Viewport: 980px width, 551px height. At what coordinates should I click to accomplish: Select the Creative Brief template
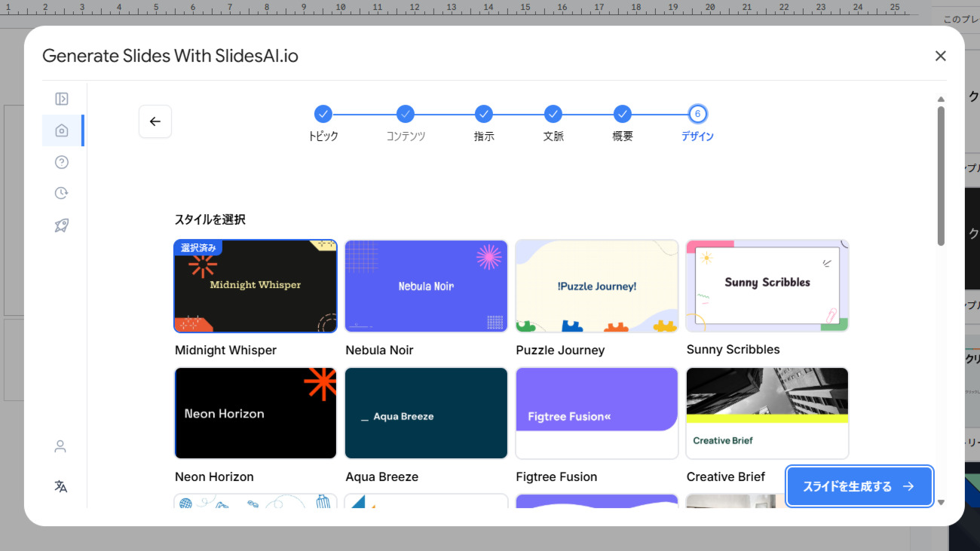767,413
